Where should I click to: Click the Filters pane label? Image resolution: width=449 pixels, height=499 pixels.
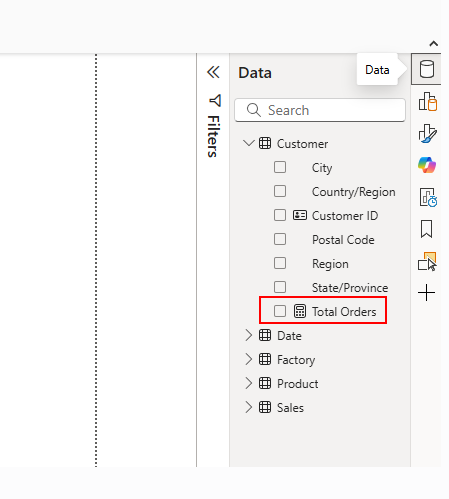click(x=214, y=136)
